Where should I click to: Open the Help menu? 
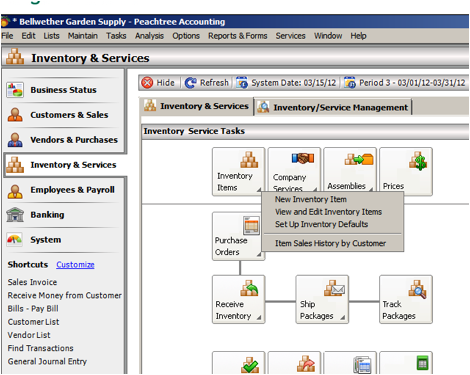pos(358,36)
